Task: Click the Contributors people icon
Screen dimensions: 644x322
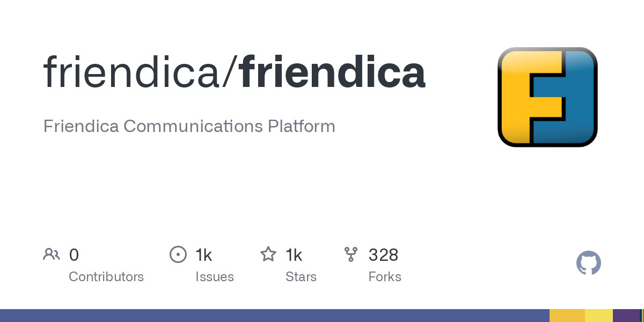Action: tap(52, 254)
